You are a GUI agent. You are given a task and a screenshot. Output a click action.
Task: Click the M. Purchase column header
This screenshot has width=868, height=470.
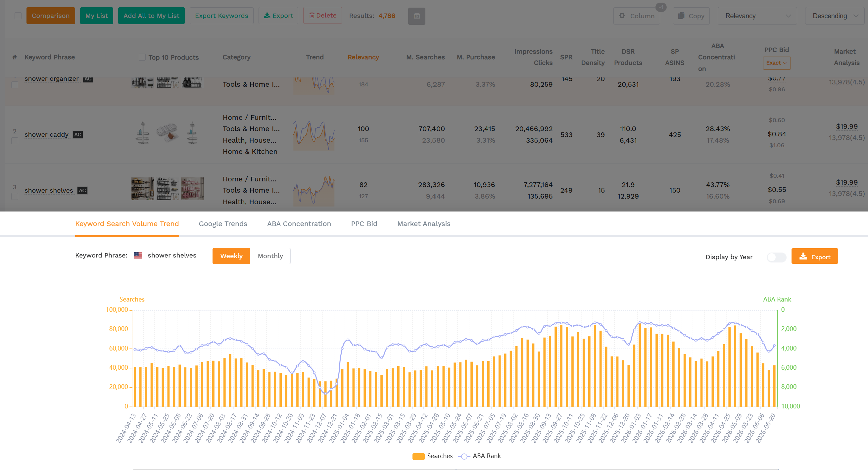coord(475,57)
